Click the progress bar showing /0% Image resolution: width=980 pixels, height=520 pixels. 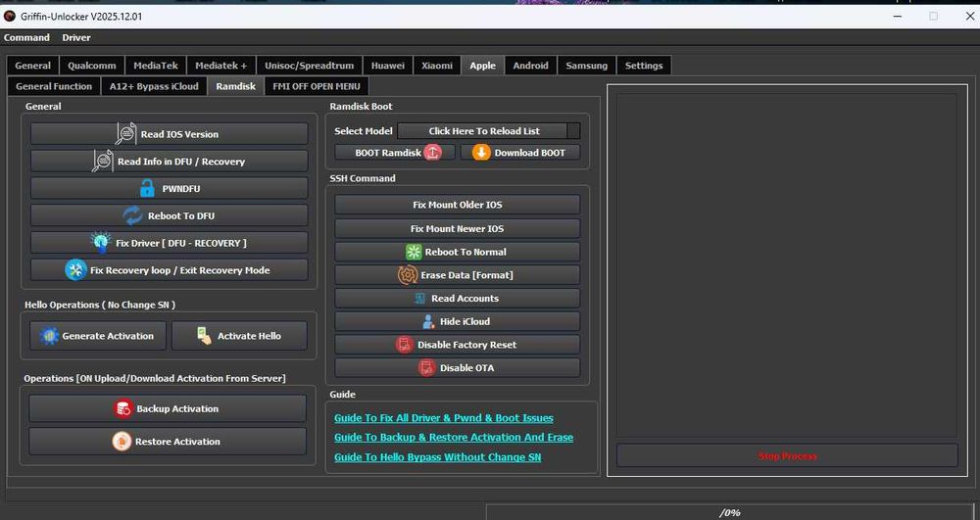pyautogui.click(x=729, y=512)
